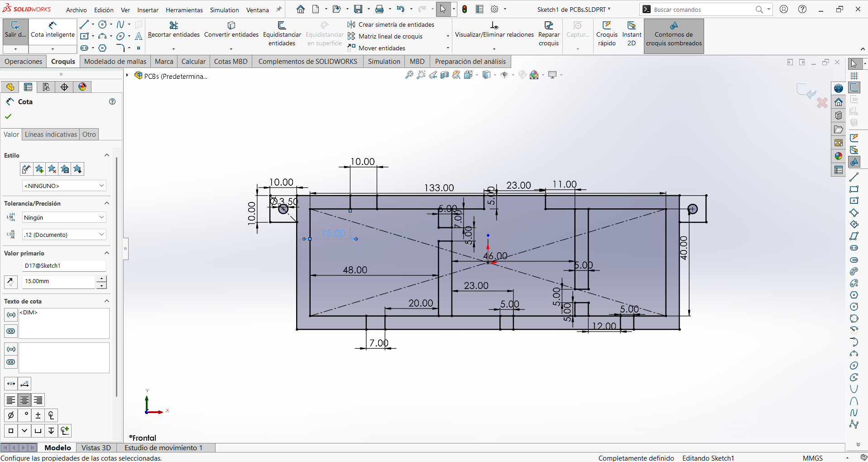Viewport: 868px width, 462px height.
Task: Click Salir del croquis button
Action: 15,31
